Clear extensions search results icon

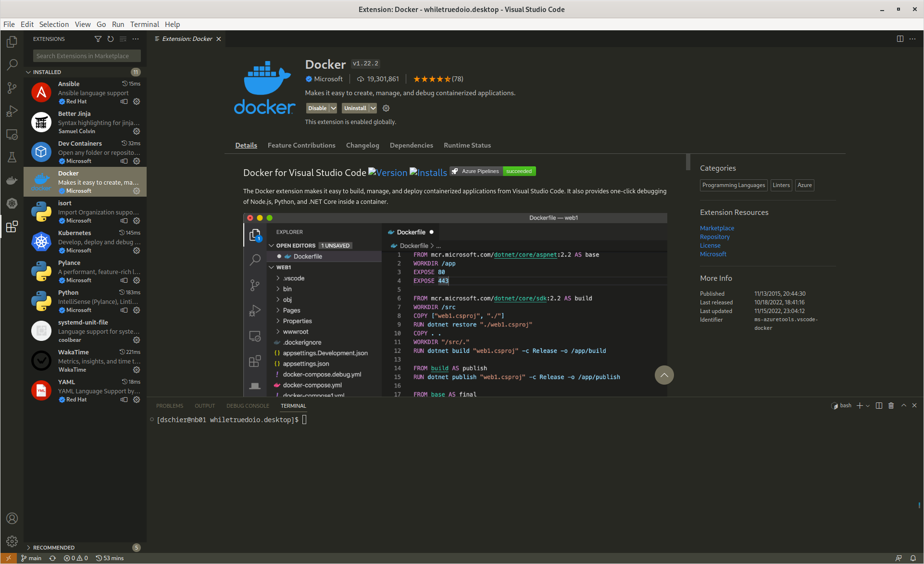[123, 39]
